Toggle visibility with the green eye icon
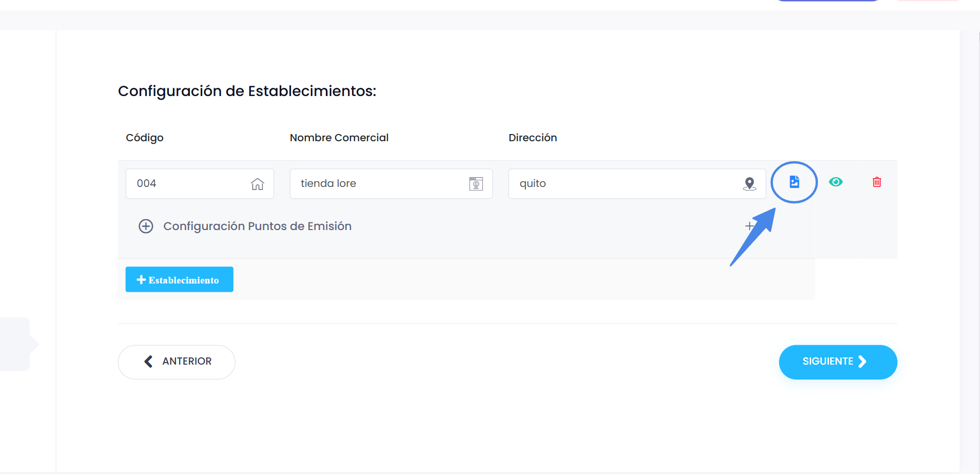The image size is (980, 474). pos(836,182)
